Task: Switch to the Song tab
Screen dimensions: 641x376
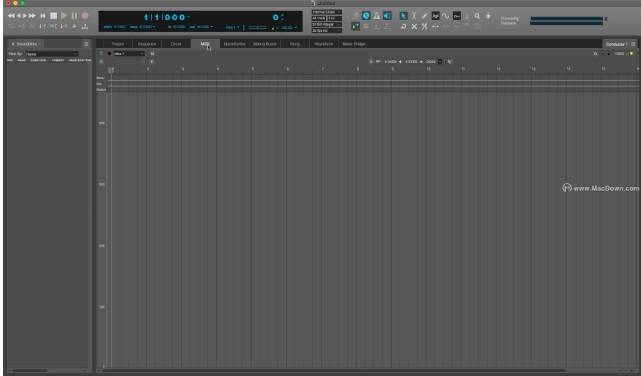Action: tap(295, 44)
